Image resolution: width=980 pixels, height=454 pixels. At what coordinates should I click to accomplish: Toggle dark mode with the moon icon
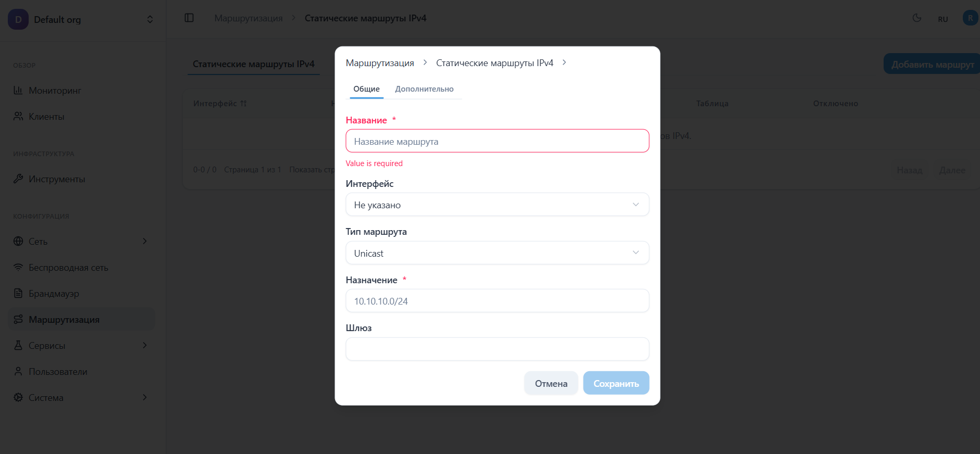click(x=916, y=17)
